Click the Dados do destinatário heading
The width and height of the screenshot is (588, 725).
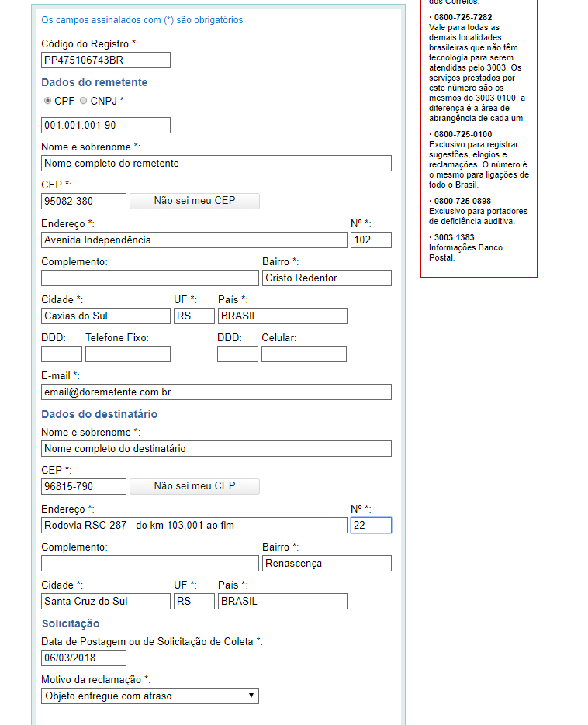tap(99, 414)
